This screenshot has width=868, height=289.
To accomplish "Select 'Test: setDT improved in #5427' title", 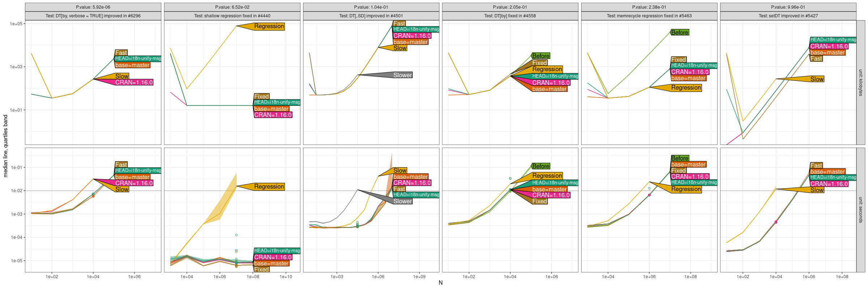I will coord(788,16).
